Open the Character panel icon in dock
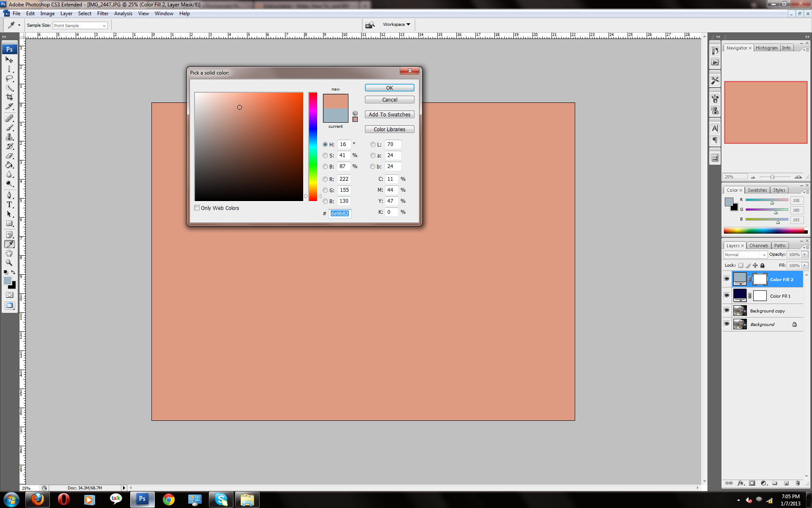 coord(715,128)
